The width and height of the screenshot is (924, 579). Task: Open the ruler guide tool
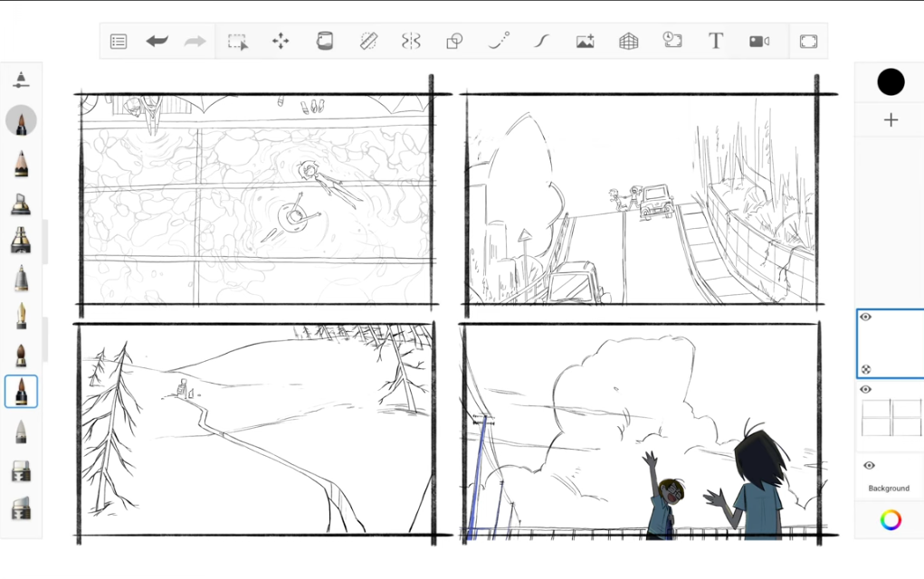tap(368, 41)
